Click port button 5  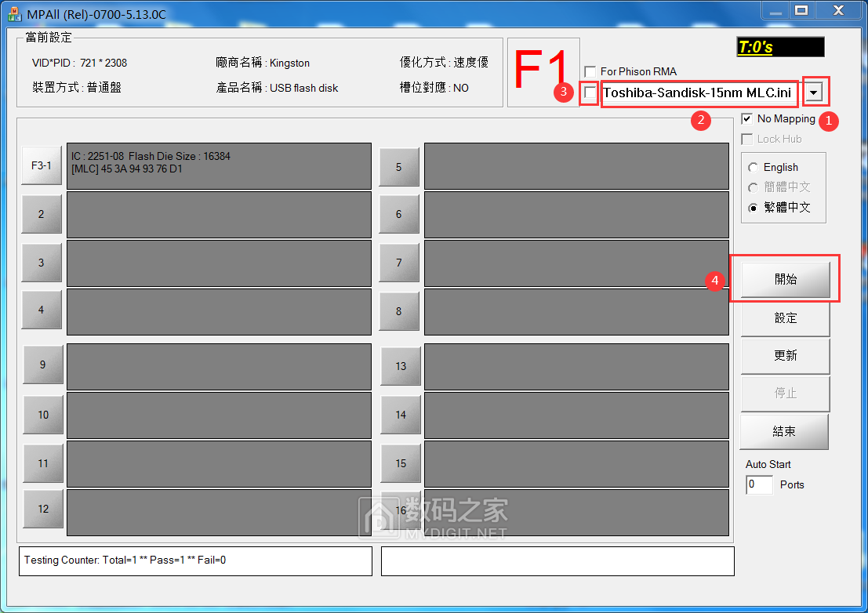(x=399, y=167)
